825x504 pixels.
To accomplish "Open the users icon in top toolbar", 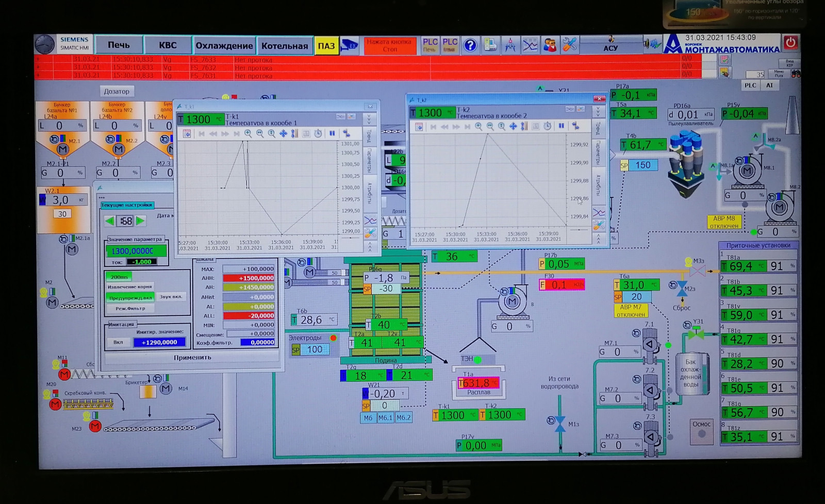I will point(550,45).
